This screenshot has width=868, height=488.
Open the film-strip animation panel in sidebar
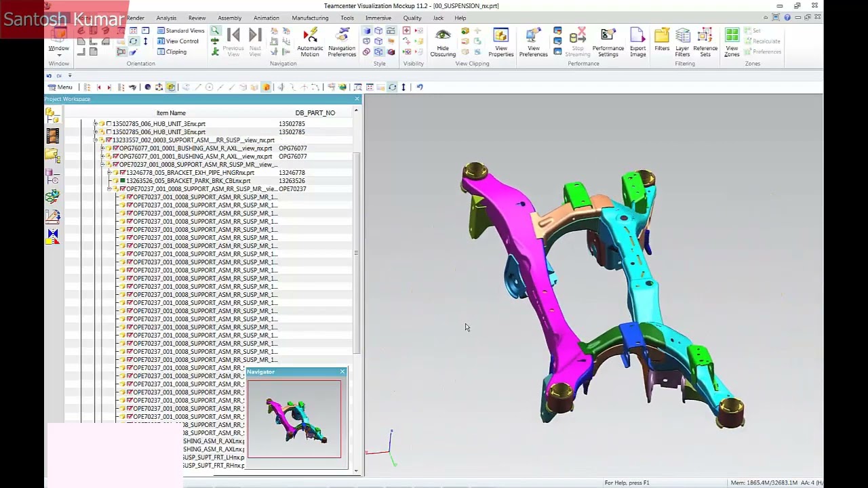click(x=52, y=136)
